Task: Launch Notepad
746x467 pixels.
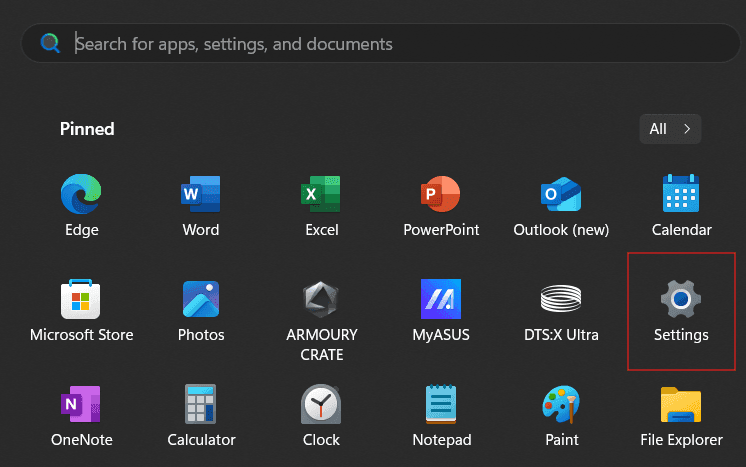Action: pos(441,415)
